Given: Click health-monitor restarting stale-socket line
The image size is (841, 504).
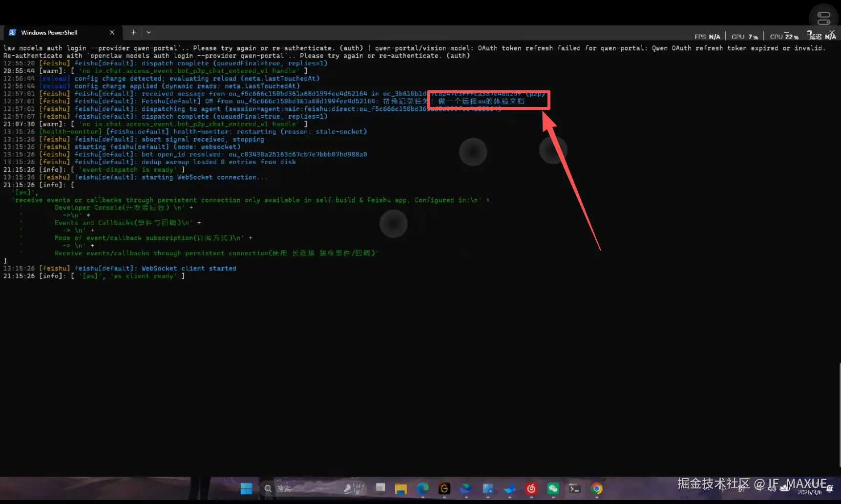Looking at the screenshot, I should 185,132.
